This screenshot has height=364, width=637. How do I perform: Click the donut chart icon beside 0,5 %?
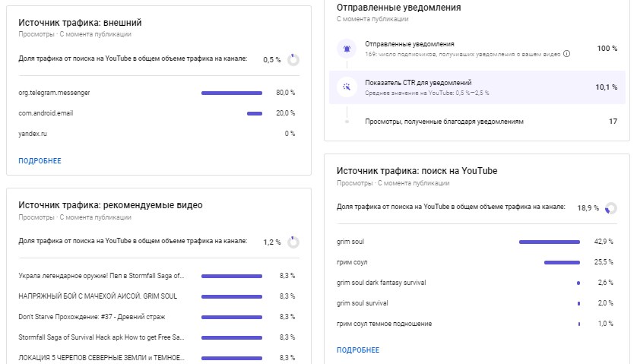293,59
